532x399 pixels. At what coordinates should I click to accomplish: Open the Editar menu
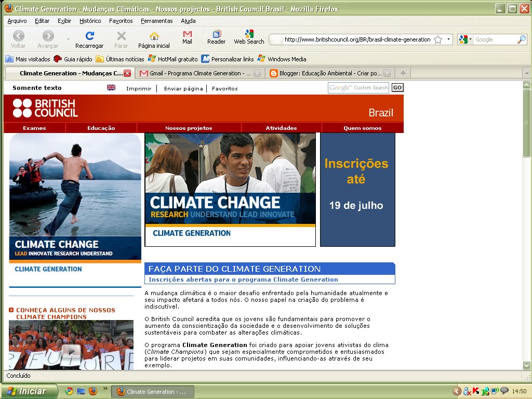[x=42, y=21]
